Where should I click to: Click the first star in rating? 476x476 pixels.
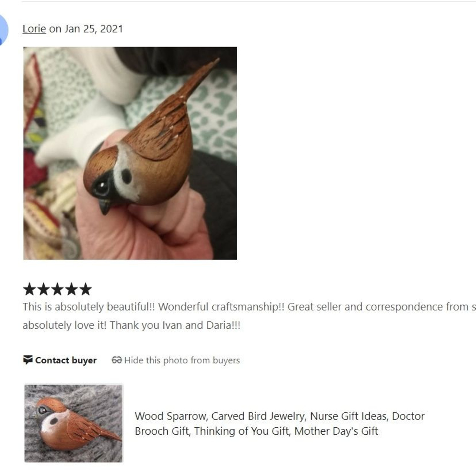29,289
